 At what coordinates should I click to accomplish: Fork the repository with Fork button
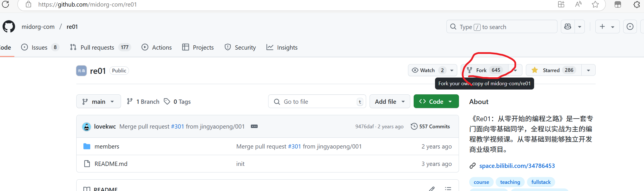pyautogui.click(x=485, y=70)
